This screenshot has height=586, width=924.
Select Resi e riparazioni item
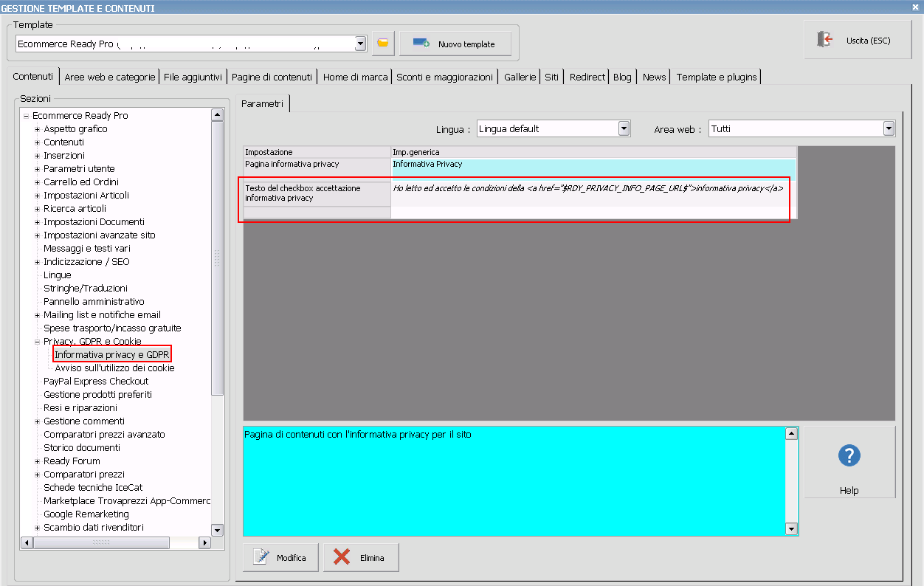point(80,408)
